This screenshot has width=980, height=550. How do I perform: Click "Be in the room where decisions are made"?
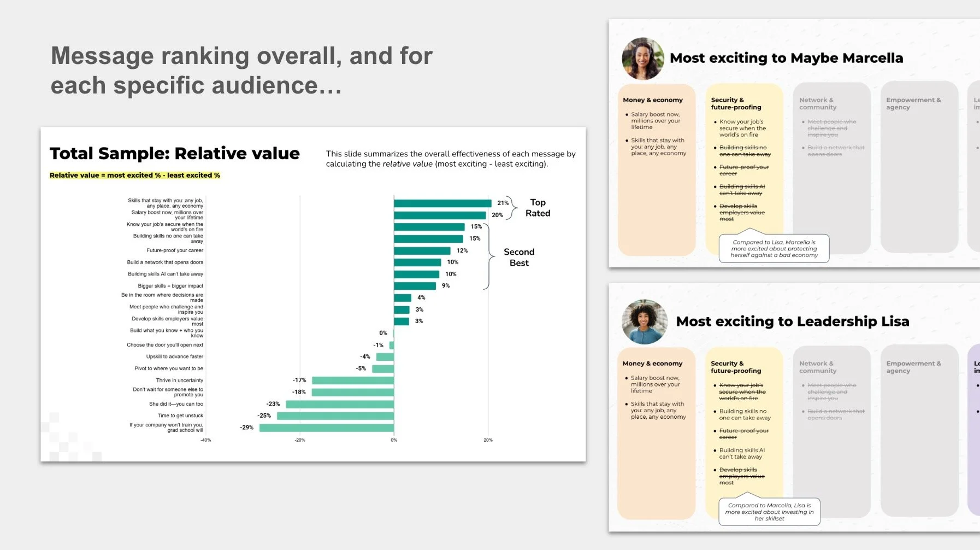pyautogui.click(x=162, y=297)
